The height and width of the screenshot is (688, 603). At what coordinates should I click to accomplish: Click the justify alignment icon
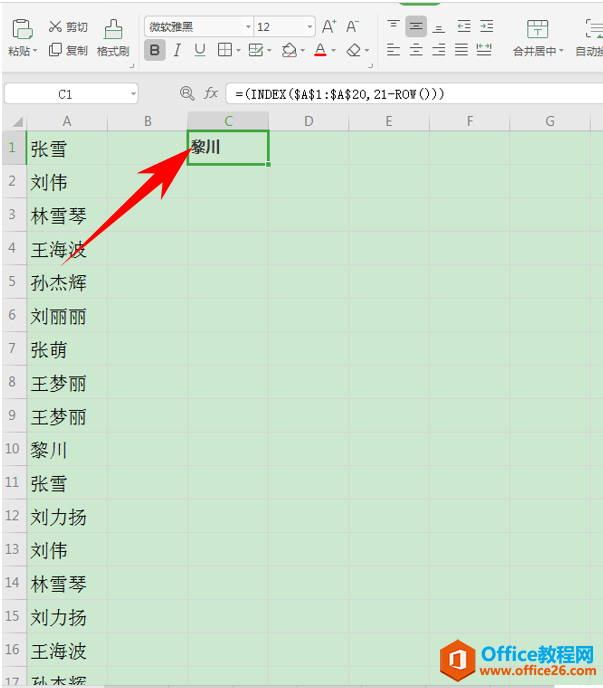point(461,50)
